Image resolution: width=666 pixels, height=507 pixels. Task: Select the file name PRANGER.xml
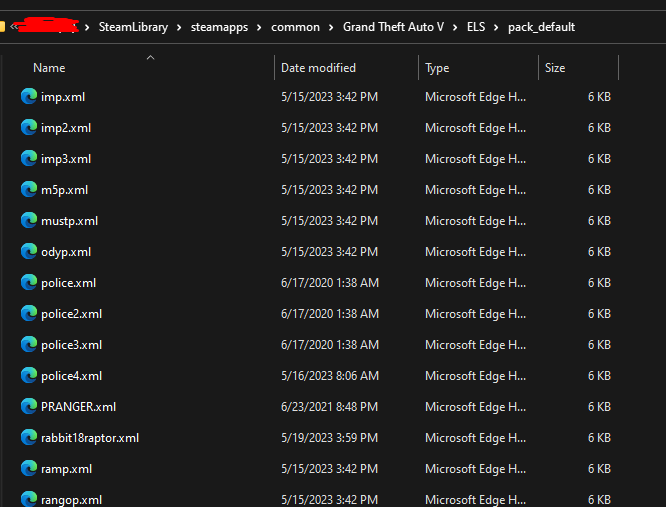79,407
